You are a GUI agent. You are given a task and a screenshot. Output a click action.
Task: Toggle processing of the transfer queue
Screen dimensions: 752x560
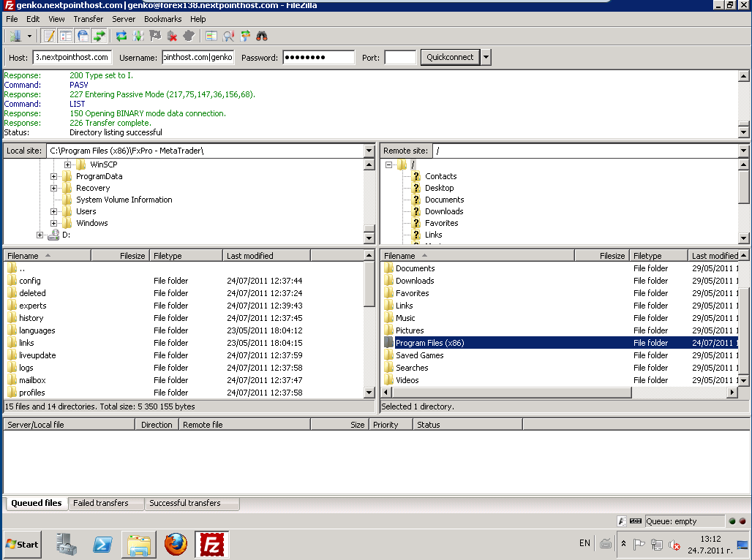(x=138, y=36)
